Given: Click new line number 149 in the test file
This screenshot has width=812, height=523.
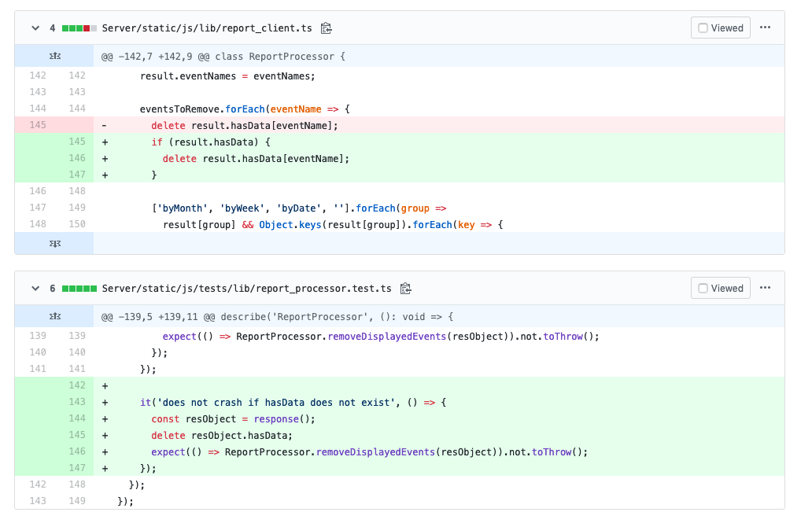Looking at the screenshot, I should tap(76, 501).
